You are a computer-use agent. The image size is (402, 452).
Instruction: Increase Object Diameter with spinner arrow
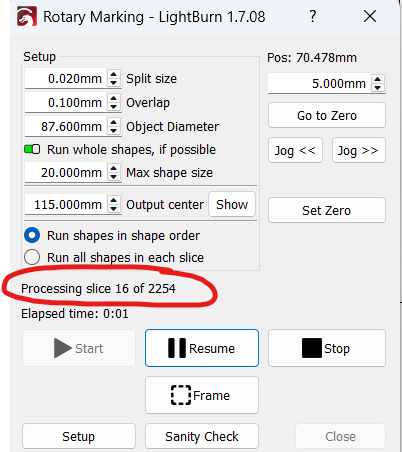tap(114, 122)
